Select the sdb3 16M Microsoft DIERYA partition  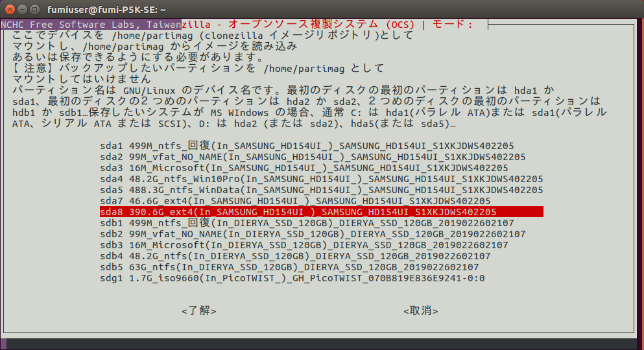tap(304, 245)
